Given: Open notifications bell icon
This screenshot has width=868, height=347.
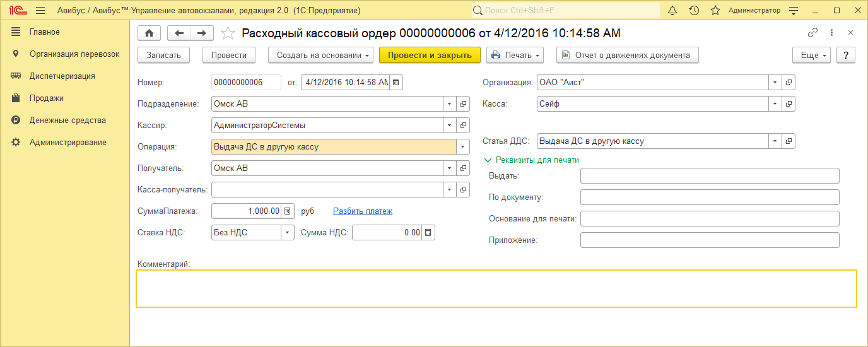Looking at the screenshot, I should point(672,11).
